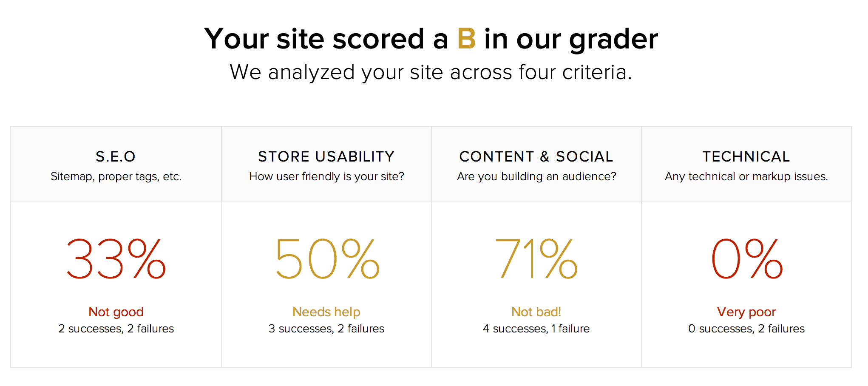The image size is (868, 386).
Task: Click 'Any technical or markup issues.' subtitle
Action: click(x=746, y=176)
